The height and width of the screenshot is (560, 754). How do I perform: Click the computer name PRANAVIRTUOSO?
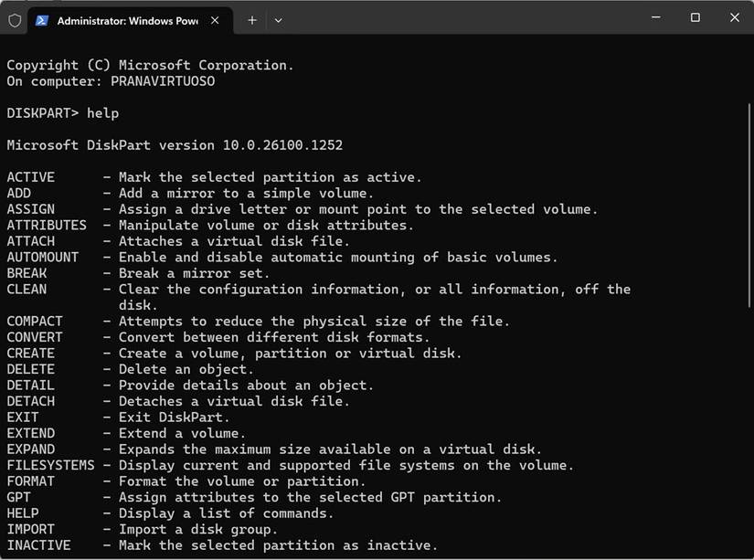pyautogui.click(x=161, y=80)
